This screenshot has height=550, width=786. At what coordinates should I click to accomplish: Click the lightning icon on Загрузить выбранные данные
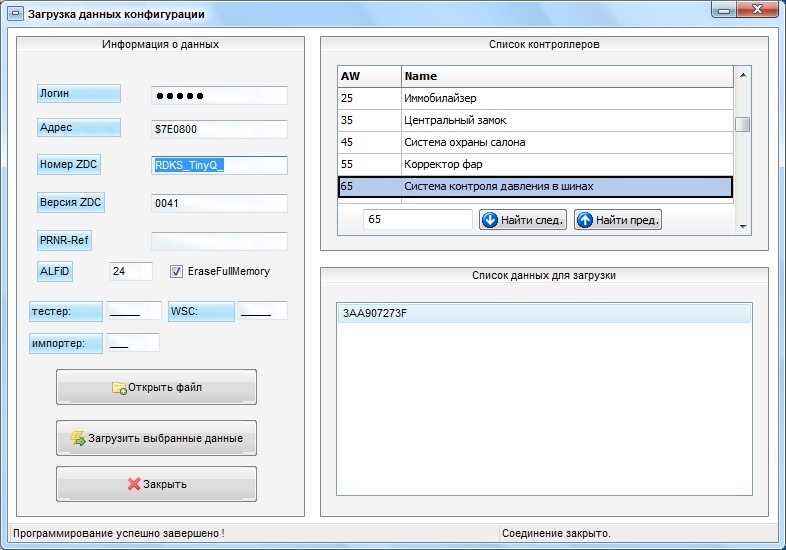click(78, 438)
